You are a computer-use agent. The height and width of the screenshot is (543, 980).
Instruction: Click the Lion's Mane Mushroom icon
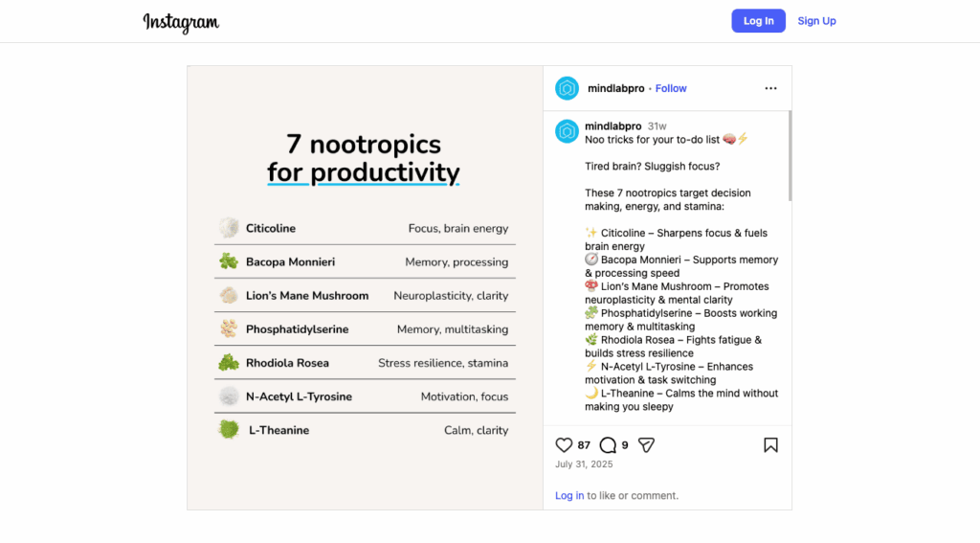[229, 295]
